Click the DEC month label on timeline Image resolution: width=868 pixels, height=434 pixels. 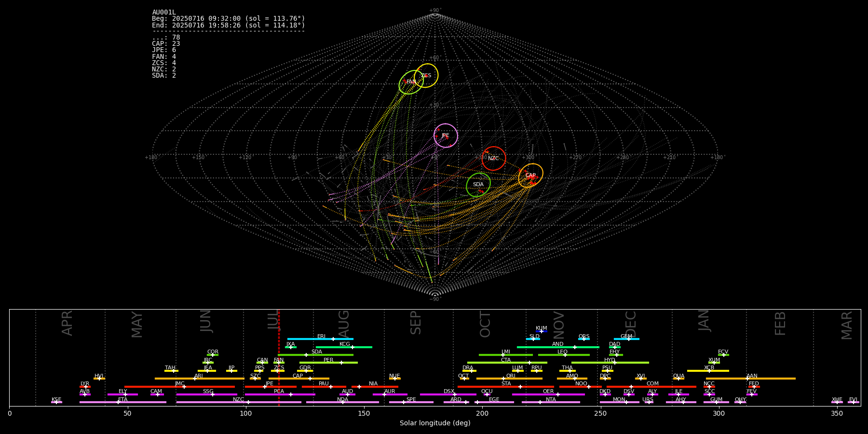631,325
